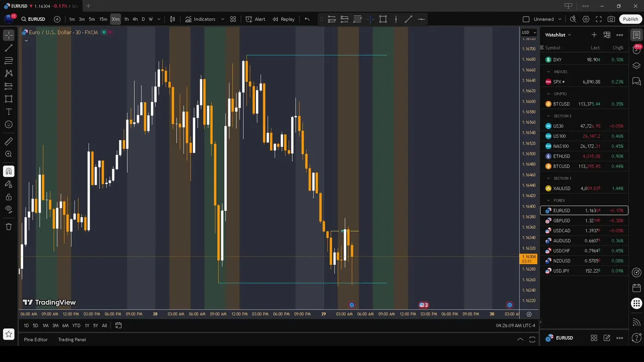
Task: Switch to the 5m timeframe
Action: [x=92, y=19]
